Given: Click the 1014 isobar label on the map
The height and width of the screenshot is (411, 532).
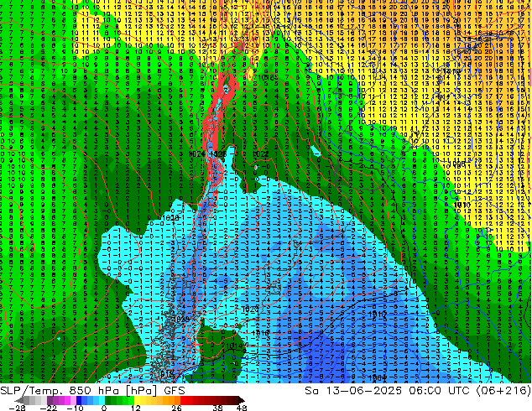Looking at the screenshot, I should (x=235, y=346).
